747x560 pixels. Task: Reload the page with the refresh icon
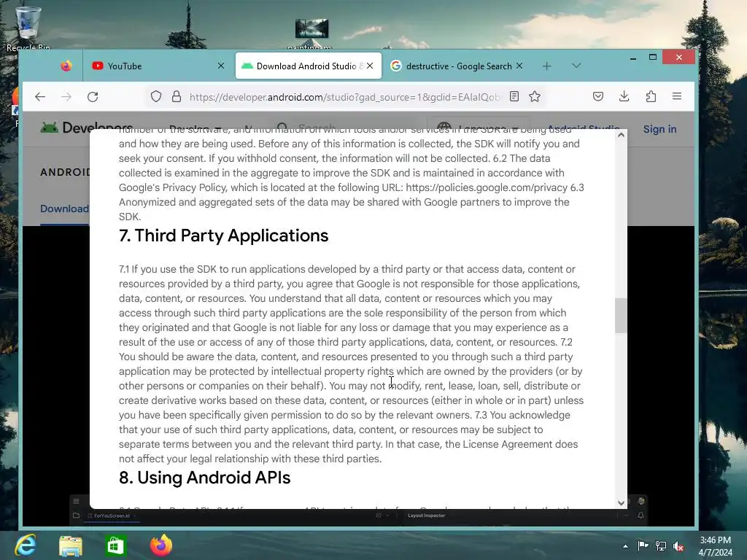pyautogui.click(x=93, y=97)
